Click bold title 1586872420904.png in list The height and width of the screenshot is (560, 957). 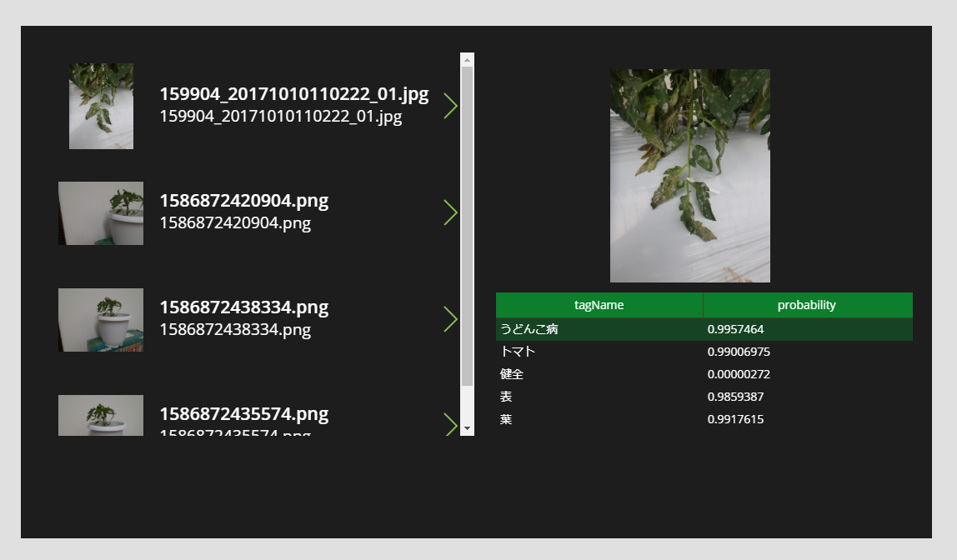coord(244,201)
